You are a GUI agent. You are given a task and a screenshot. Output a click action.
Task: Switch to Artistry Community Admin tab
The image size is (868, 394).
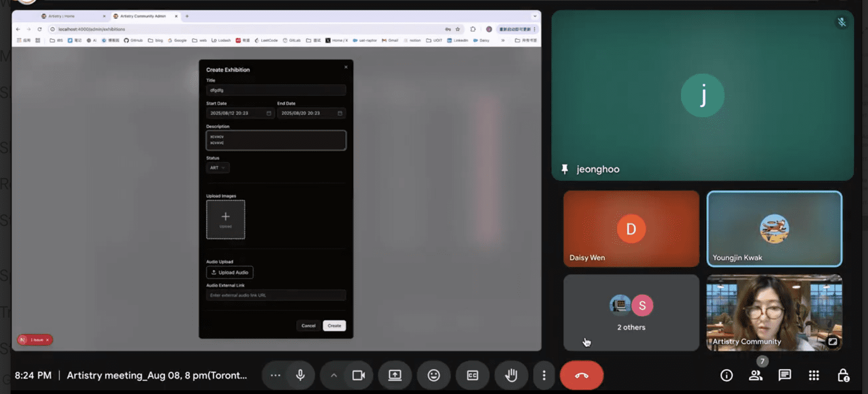coord(143,16)
